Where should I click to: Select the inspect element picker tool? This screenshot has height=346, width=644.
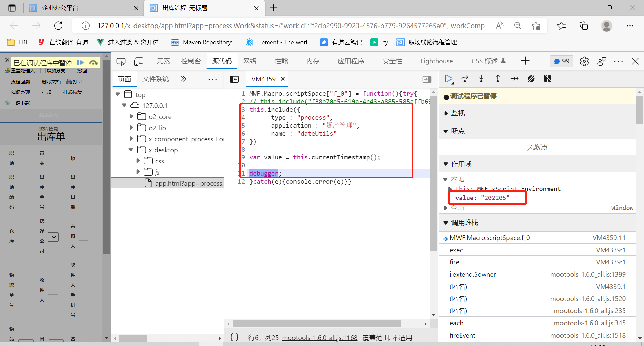click(x=121, y=61)
